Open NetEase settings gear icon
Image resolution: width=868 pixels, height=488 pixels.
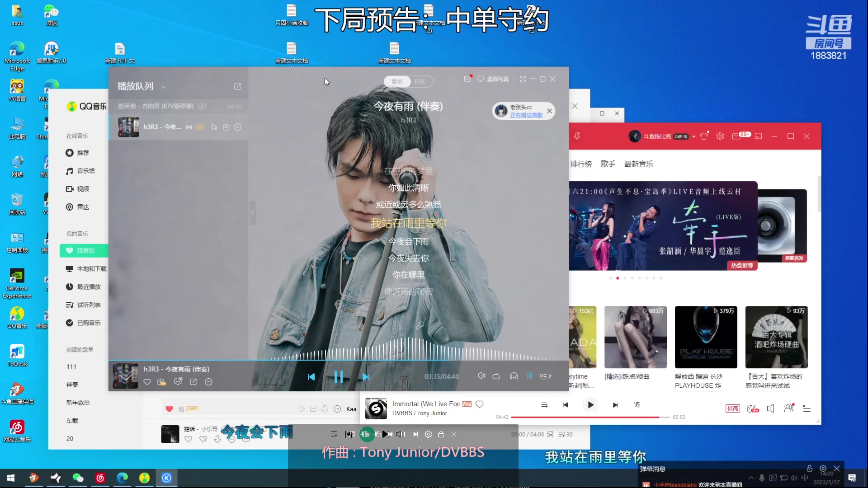point(720,136)
